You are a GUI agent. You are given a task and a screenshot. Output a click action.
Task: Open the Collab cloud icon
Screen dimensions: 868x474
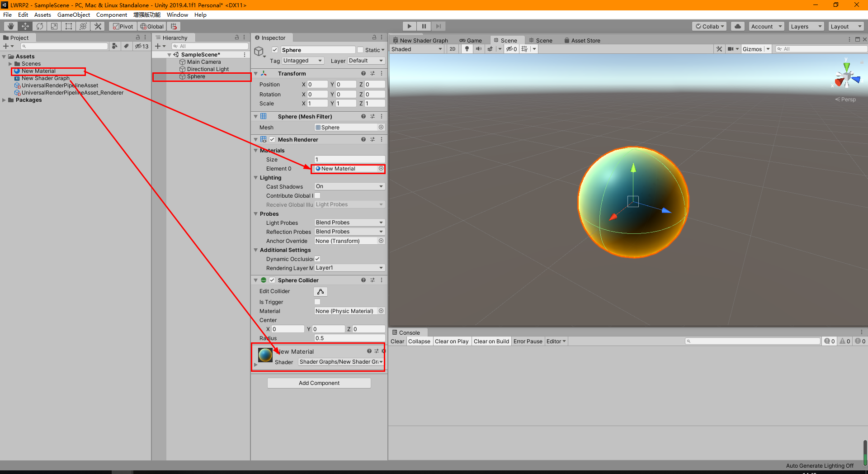click(738, 26)
